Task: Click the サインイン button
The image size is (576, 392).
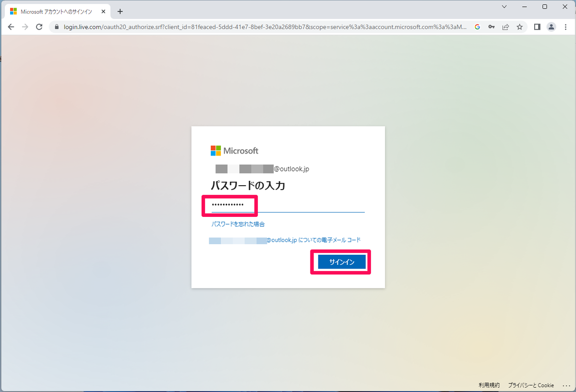Action: (342, 262)
